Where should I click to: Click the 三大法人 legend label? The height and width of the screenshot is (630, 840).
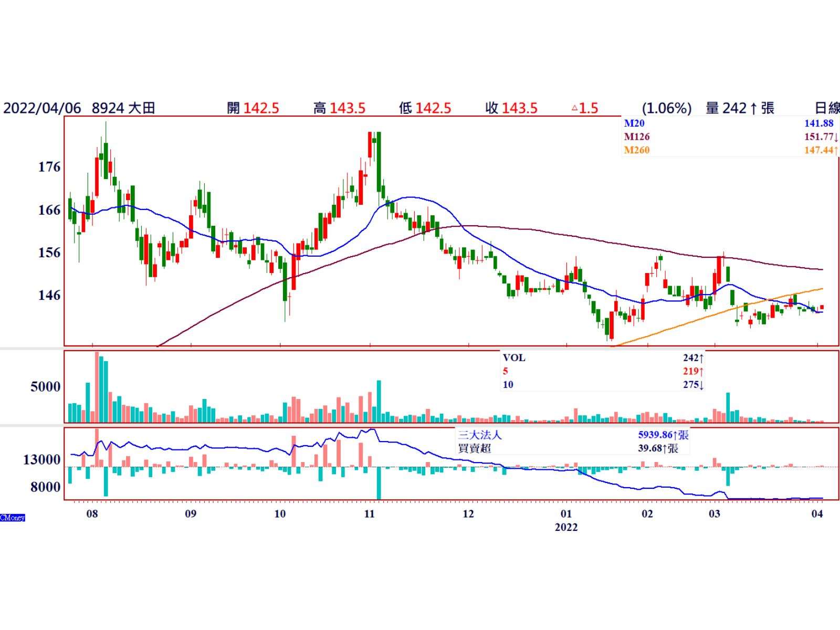coord(479,435)
